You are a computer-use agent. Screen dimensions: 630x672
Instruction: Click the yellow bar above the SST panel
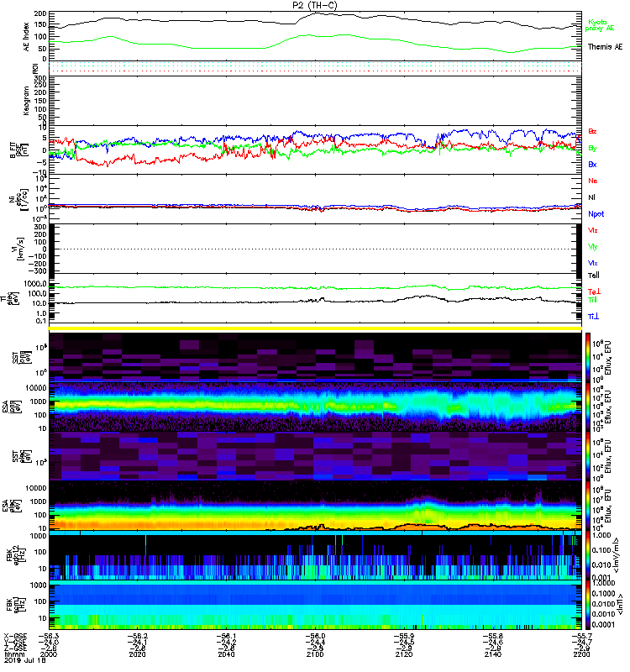pos(316,328)
